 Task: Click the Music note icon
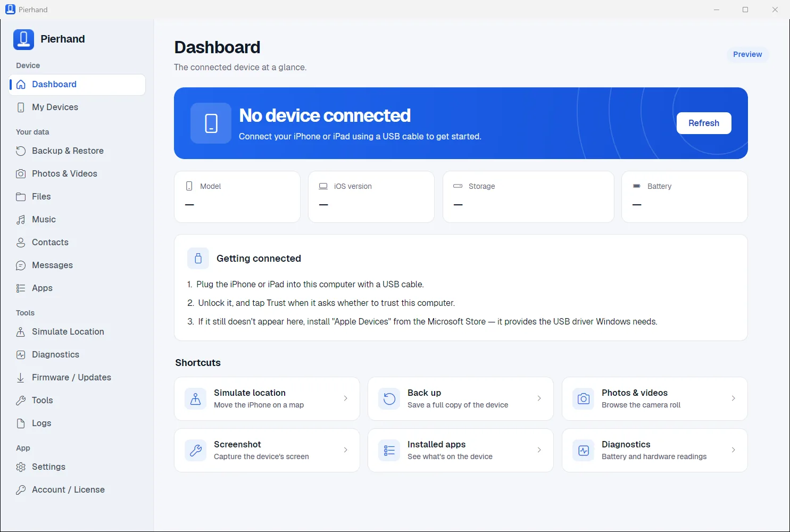click(21, 220)
